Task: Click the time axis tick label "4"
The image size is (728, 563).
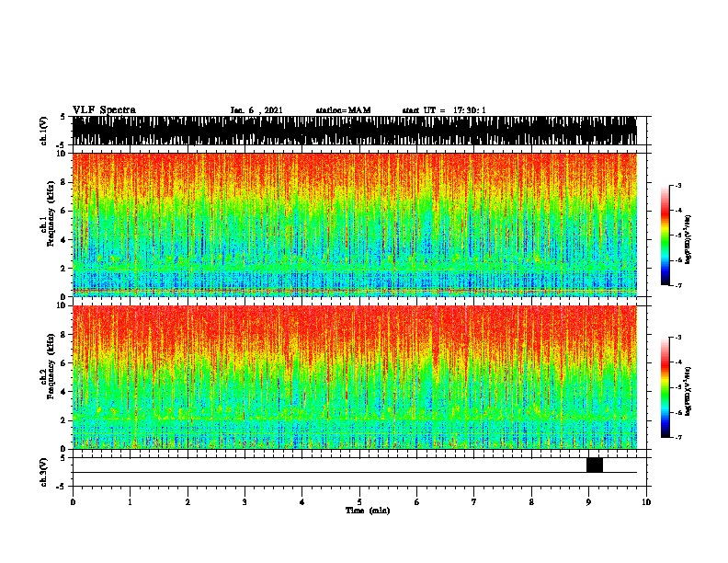Action: pyautogui.click(x=302, y=502)
